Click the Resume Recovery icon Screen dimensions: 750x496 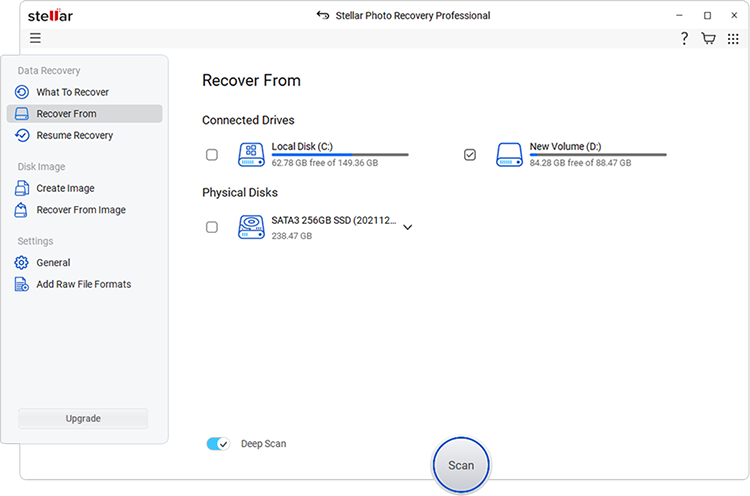(22, 135)
